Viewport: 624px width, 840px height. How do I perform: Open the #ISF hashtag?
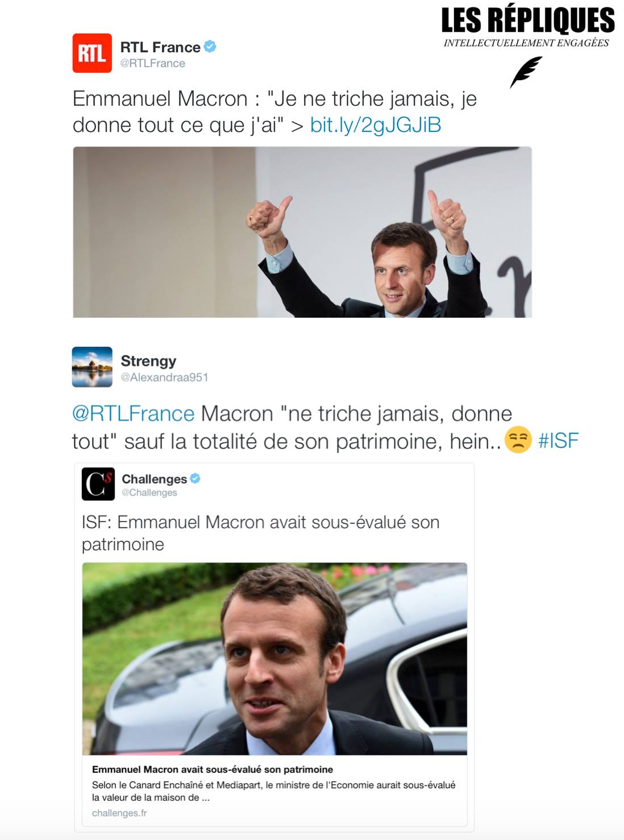558,440
